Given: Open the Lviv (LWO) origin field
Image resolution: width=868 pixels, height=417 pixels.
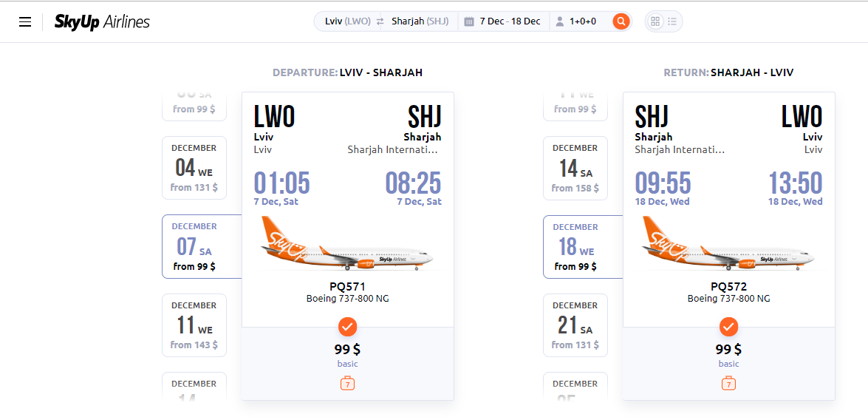Looking at the screenshot, I should [348, 21].
